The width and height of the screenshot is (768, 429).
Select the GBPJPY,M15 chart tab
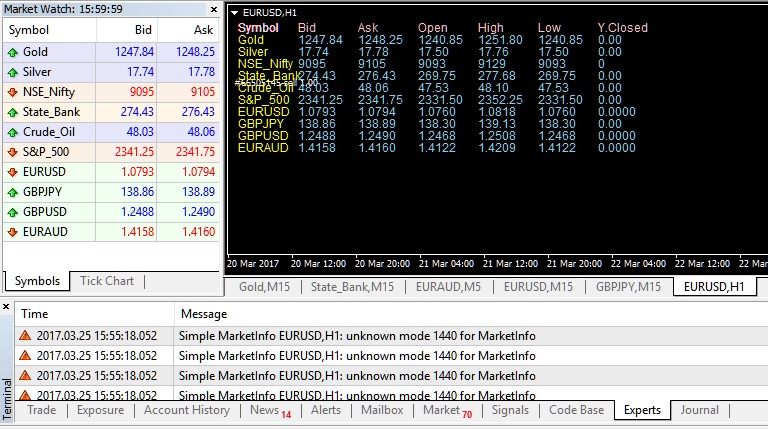[x=628, y=287]
